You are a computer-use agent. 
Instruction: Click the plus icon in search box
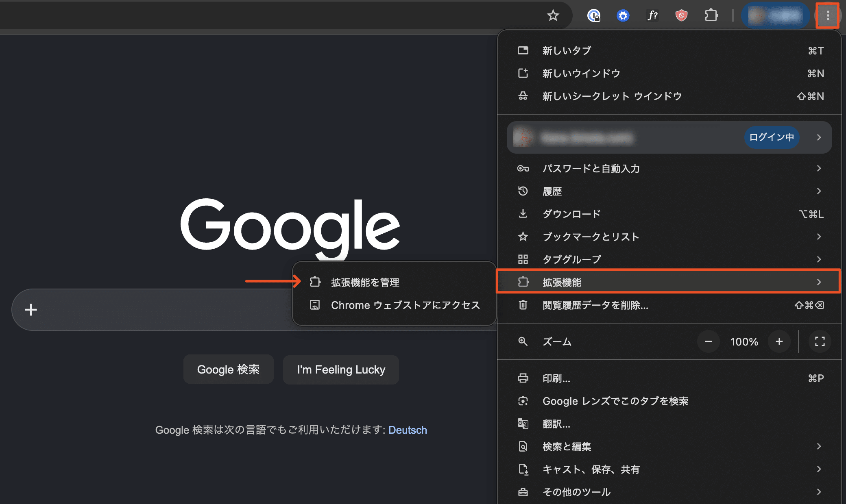(31, 310)
